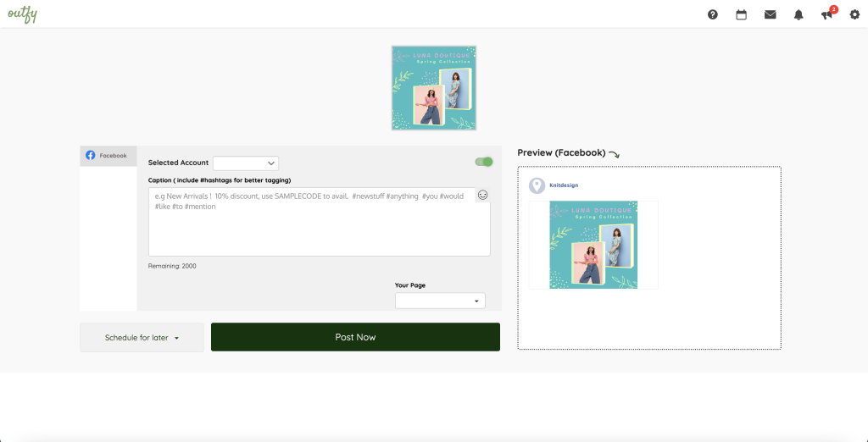Open the settings gear icon
The height and width of the screenshot is (442, 868).
click(854, 14)
